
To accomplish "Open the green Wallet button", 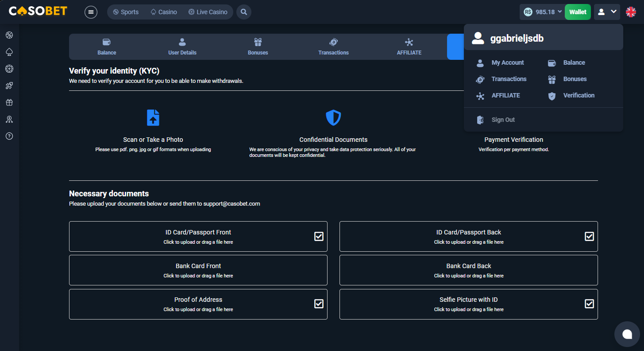I will coord(578,12).
